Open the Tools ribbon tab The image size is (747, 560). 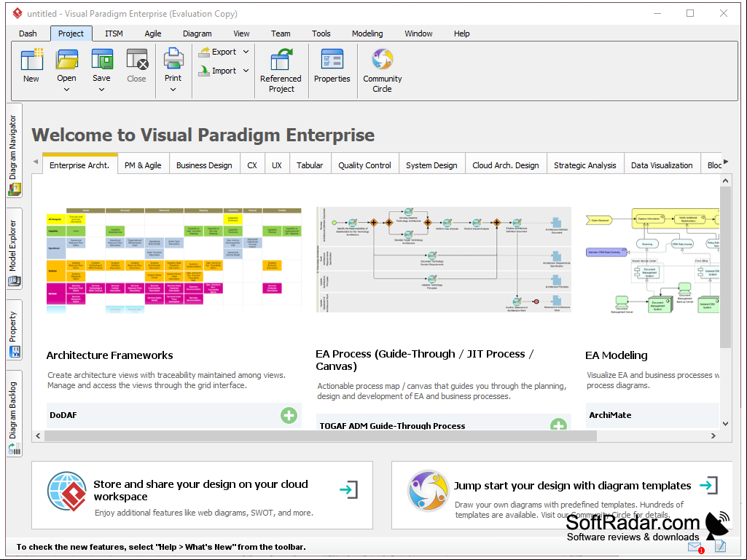(x=321, y=33)
